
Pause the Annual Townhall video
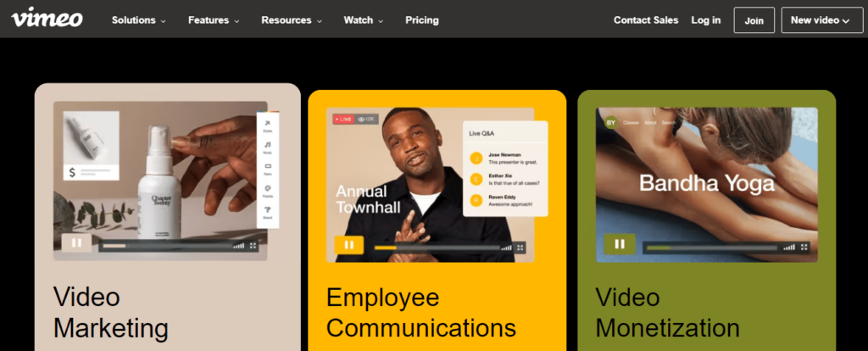(348, 245)
